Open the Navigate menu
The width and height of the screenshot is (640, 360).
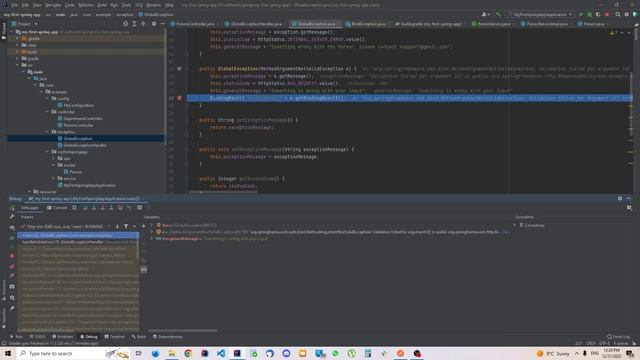point(53,5)
